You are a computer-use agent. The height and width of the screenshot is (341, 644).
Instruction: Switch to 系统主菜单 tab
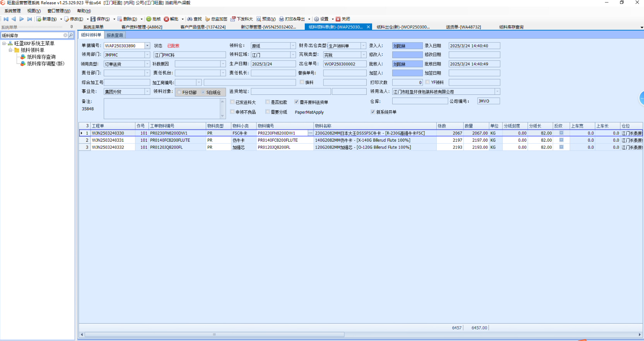point(94,27)
